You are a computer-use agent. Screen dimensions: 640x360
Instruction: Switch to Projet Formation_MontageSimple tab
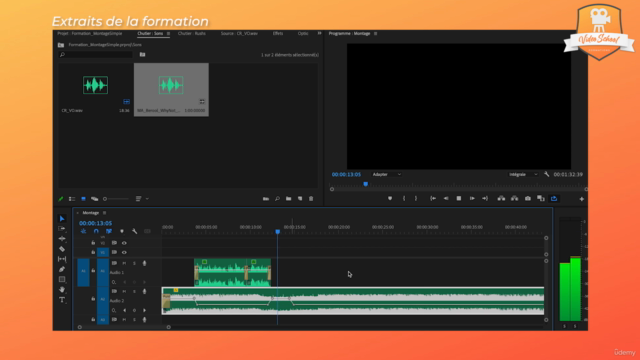pyautogui.click(x=89, y=33)
